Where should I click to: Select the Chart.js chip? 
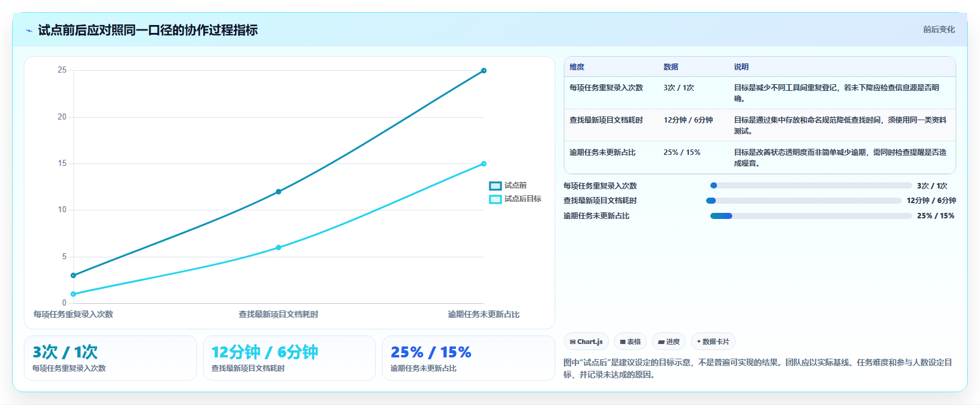click(x=586, y=342)
